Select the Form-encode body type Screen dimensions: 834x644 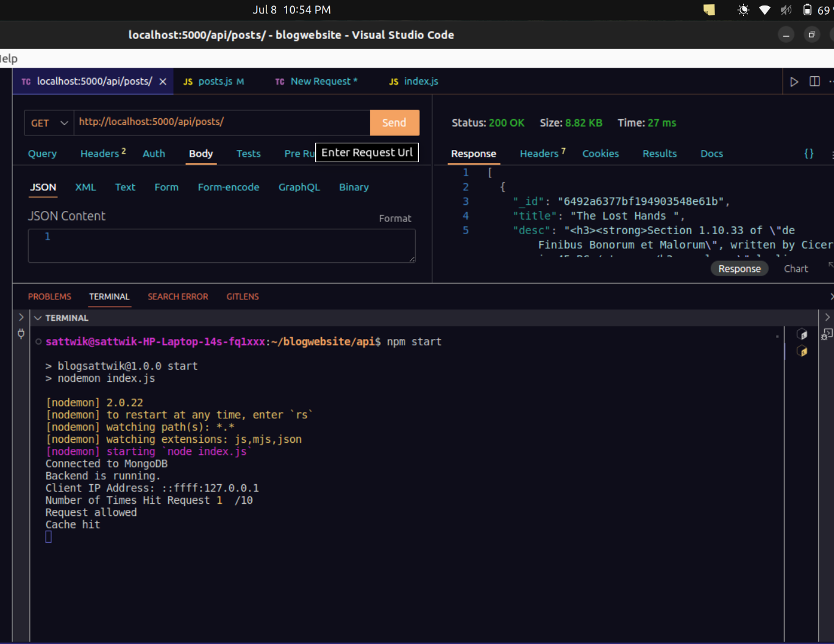point(229,187)
